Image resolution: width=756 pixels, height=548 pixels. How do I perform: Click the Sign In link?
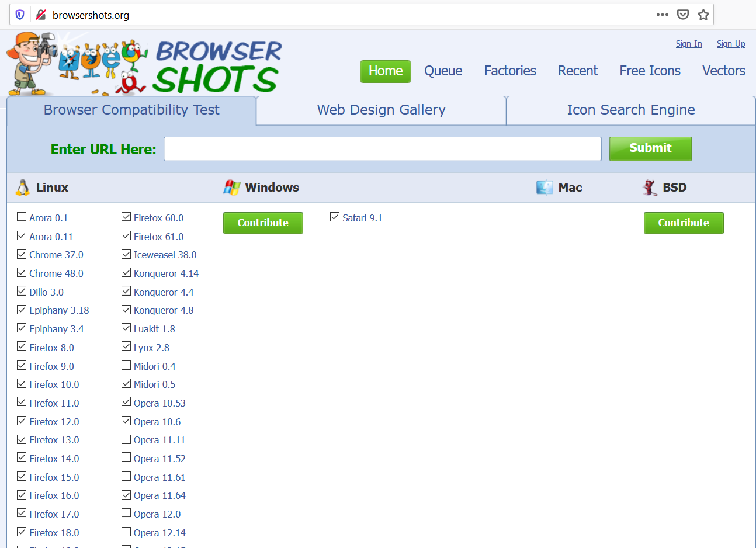point(688,44)
